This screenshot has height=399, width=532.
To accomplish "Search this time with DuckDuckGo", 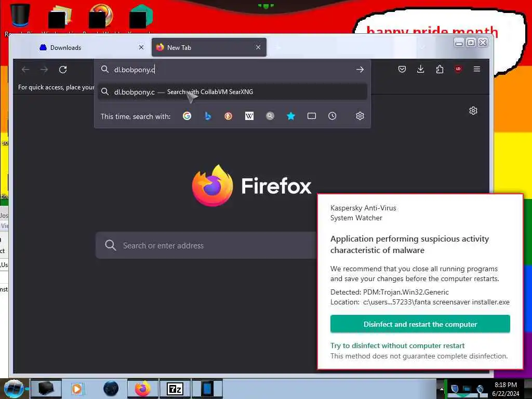I will 229,116.
